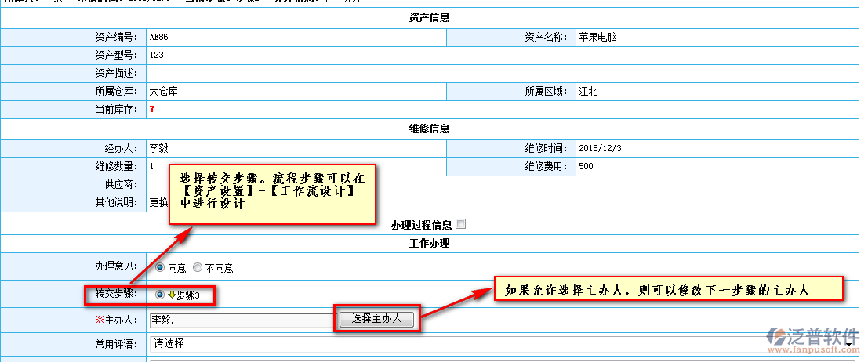The width and height of the screenshot is (868, 362).
Task: Click the 工作办理 section header
Action: coord(429,243)
